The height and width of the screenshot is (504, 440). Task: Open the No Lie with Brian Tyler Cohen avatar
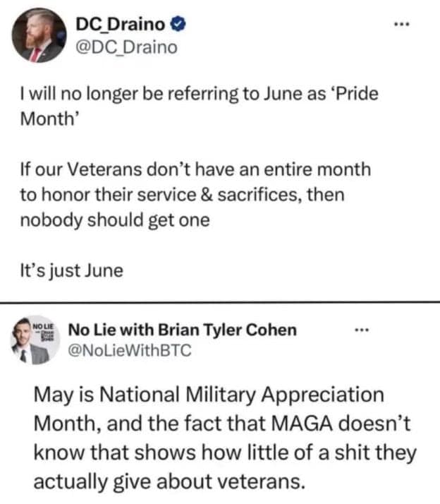(31, 341)
